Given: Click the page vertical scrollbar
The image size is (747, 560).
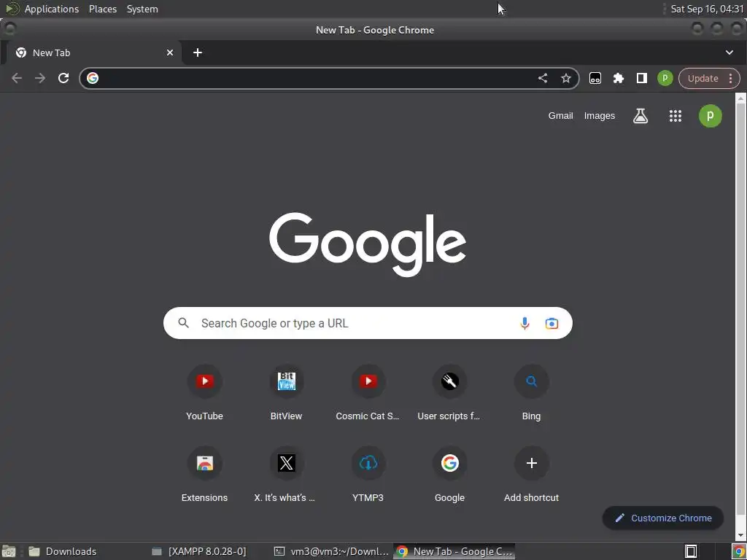Looking at the screenshot, I should click(740, 309).
